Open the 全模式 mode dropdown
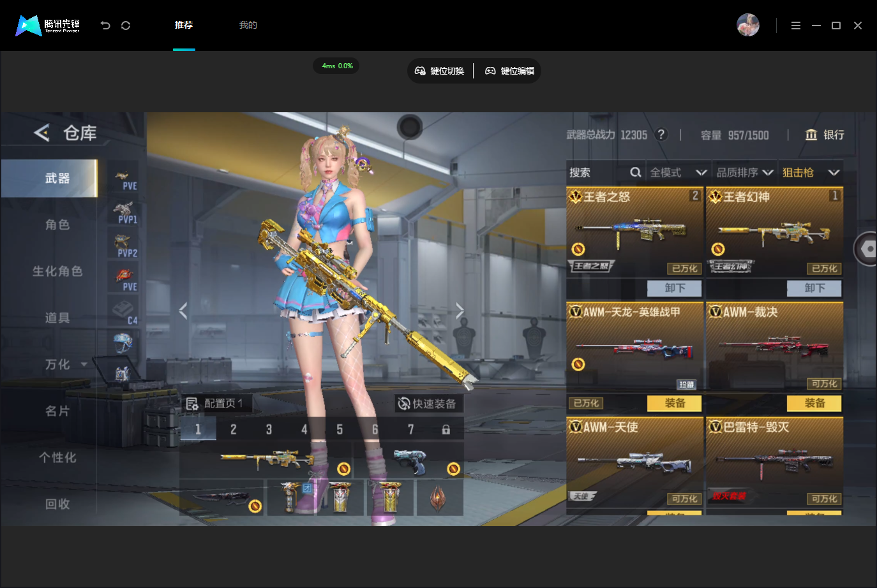 coord(678,172)
